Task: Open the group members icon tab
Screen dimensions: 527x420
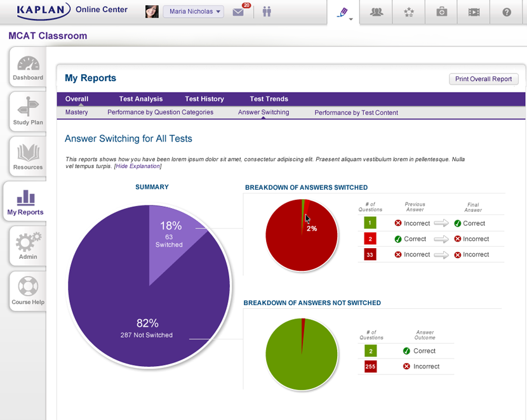Action: click(376, 12)
